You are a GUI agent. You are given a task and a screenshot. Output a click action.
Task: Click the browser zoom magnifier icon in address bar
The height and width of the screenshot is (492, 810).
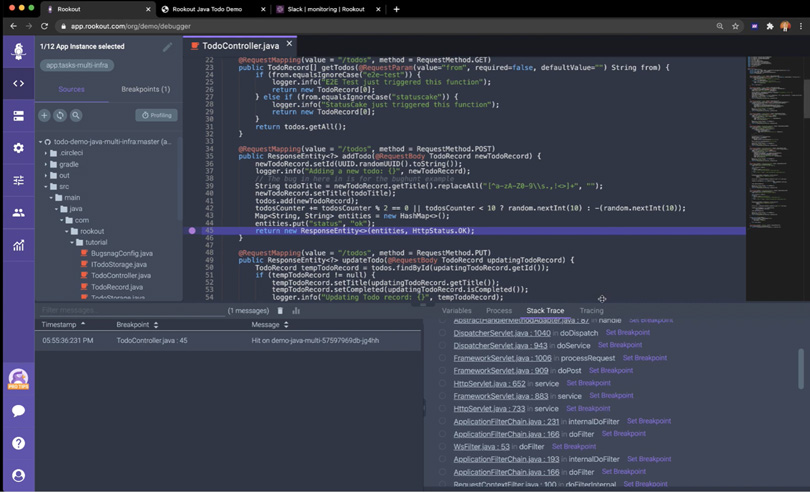click(720, 26)
